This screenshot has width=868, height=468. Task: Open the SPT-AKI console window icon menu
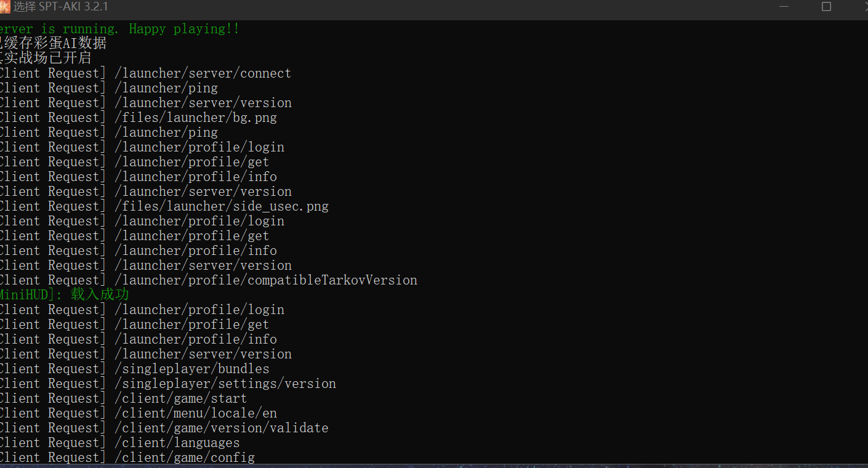point(4,7)
